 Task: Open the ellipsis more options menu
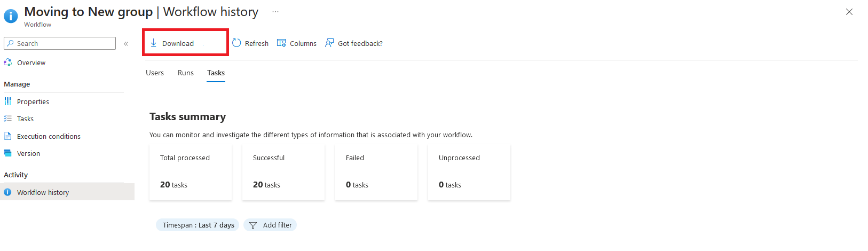pos(275,12)
